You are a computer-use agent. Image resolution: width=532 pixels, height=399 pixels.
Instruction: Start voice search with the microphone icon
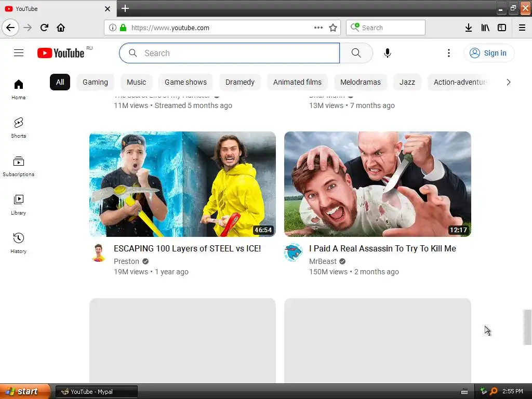tap(388, 53)
